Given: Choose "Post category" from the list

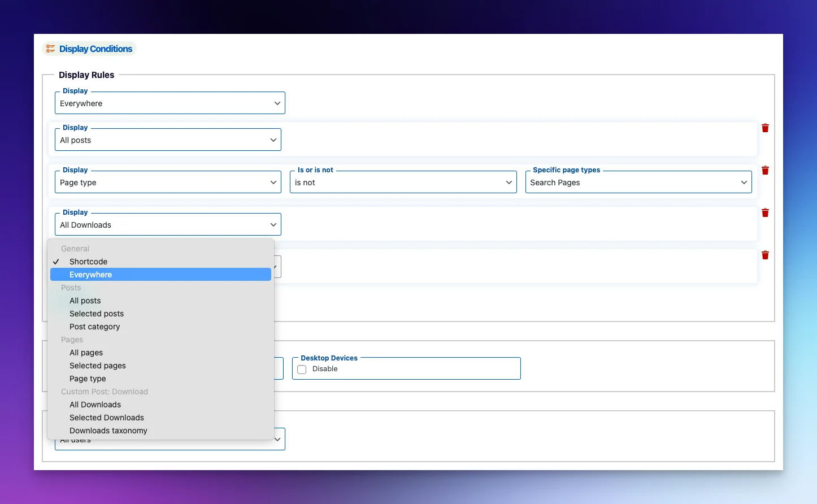Looking at the screenshot, I should pyautogui.click(x=94, y=327).
